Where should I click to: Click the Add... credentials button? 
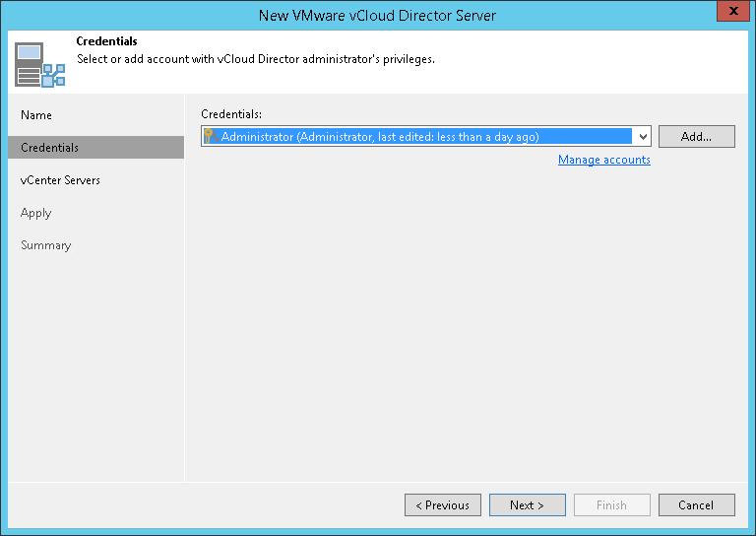point(696,137)
